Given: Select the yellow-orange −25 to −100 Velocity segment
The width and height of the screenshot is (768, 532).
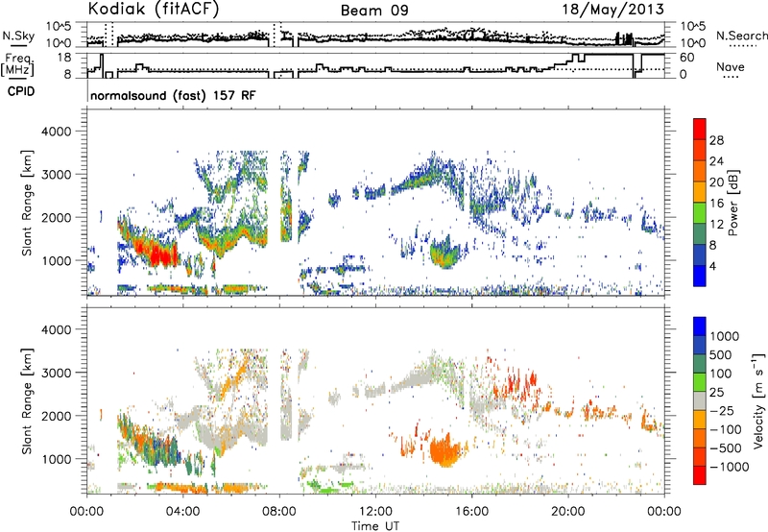Looking at the screenshot, I should tap(700, 420).
